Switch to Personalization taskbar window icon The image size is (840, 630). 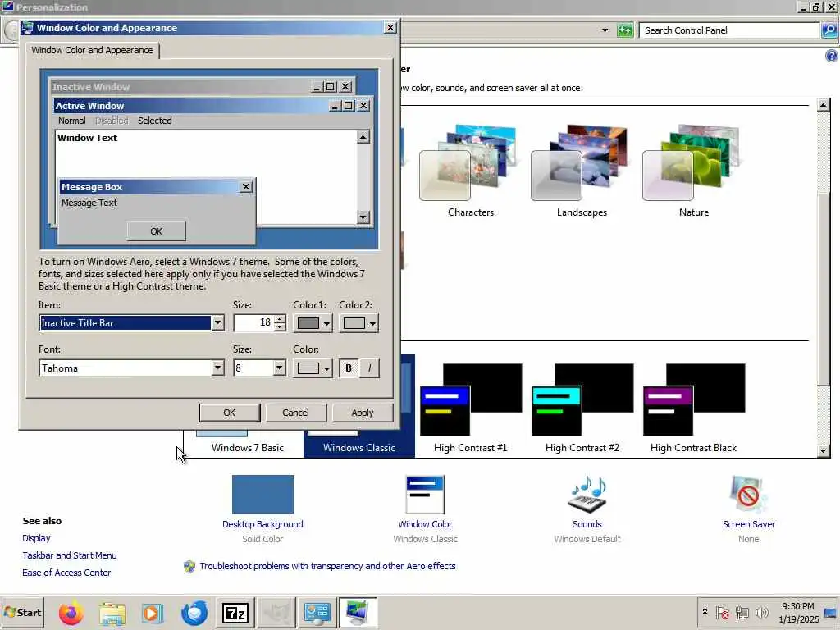coord(358,612)
